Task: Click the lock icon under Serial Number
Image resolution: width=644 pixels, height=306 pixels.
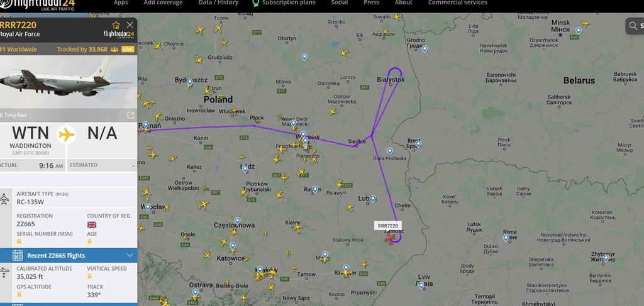Action: [19, 241]
